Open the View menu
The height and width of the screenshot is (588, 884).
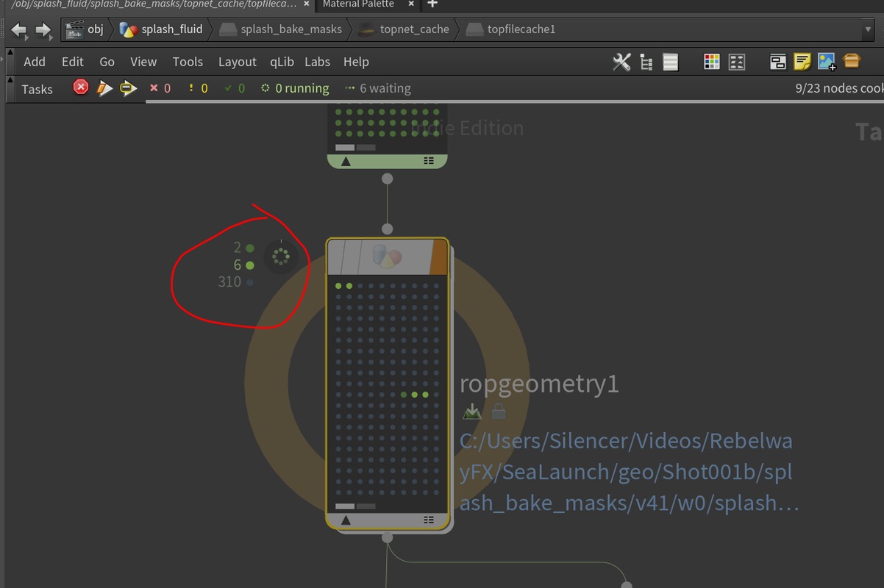tap(143, 62)
